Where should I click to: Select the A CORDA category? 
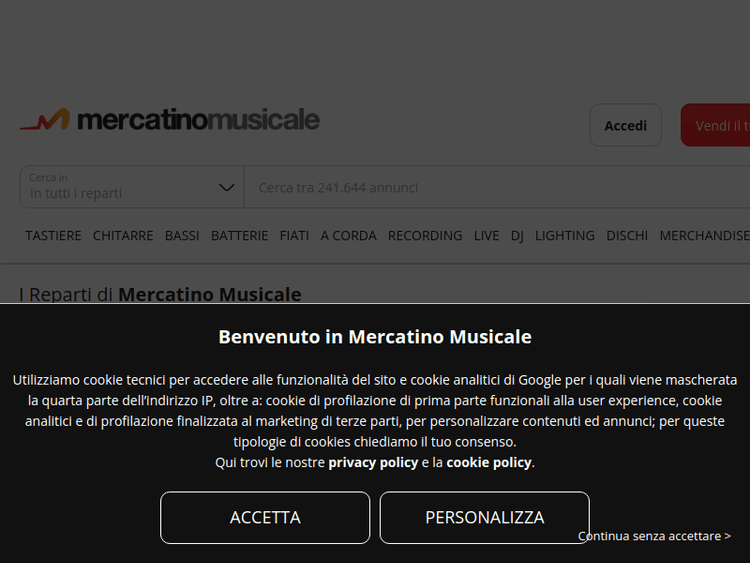pyautogui.click(x=348, y=236)
